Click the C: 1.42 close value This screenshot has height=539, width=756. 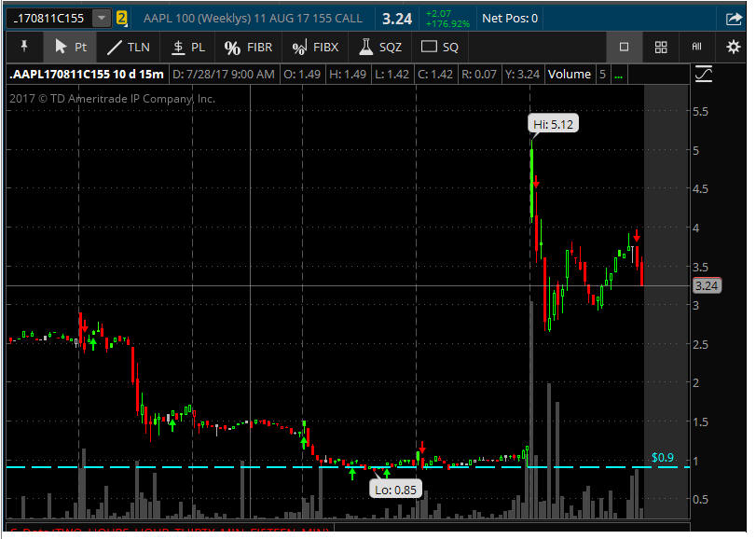pos(435,75)
